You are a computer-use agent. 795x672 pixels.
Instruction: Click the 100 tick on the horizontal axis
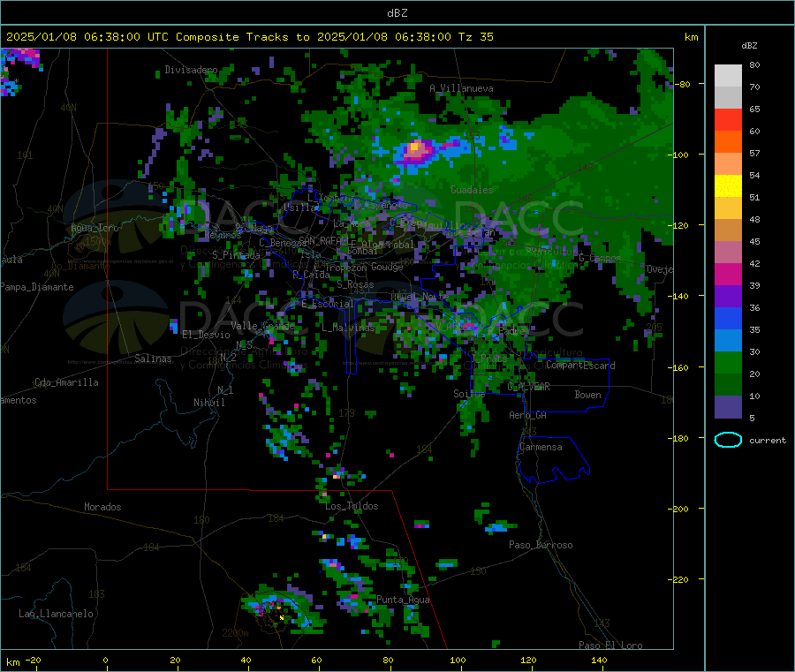coord(458,660)
